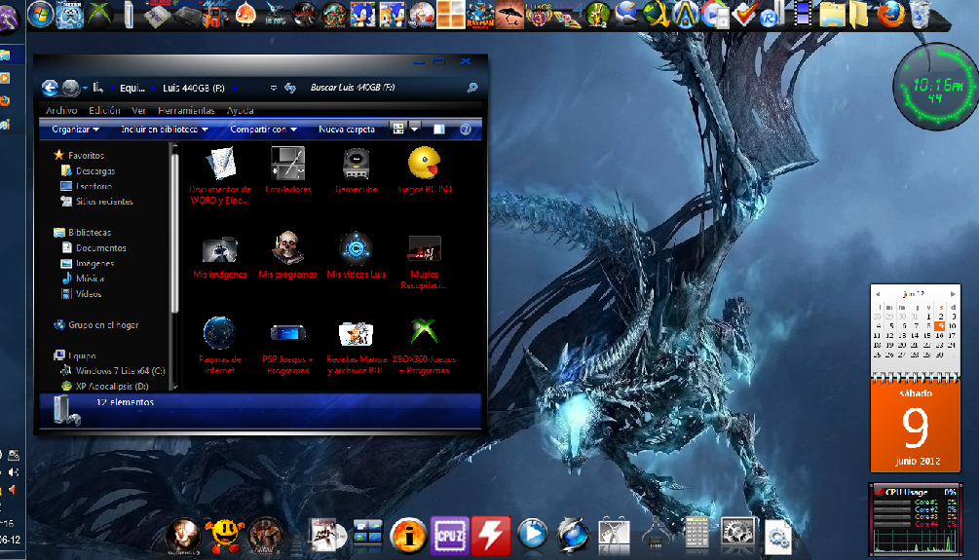This screenshot has height=560, width=979.
Task: Open the orange checkmark task icon in dock
Action: click(744, 15)
